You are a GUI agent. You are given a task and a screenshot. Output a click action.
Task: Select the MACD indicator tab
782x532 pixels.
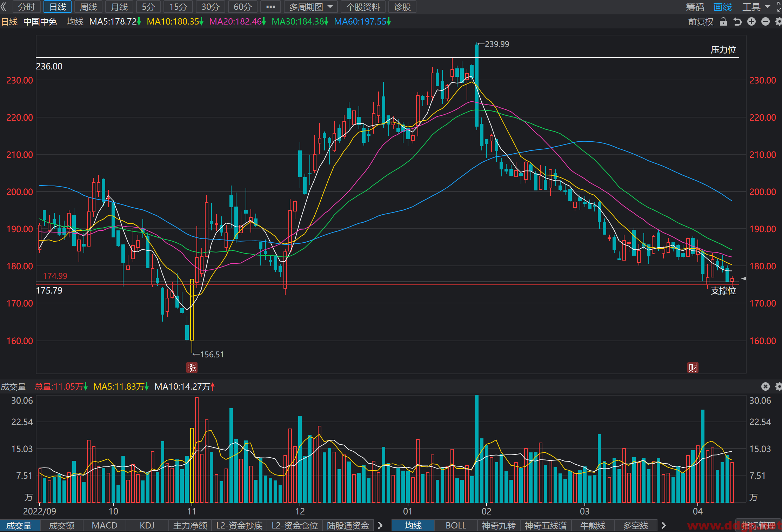tap(105, 525)
